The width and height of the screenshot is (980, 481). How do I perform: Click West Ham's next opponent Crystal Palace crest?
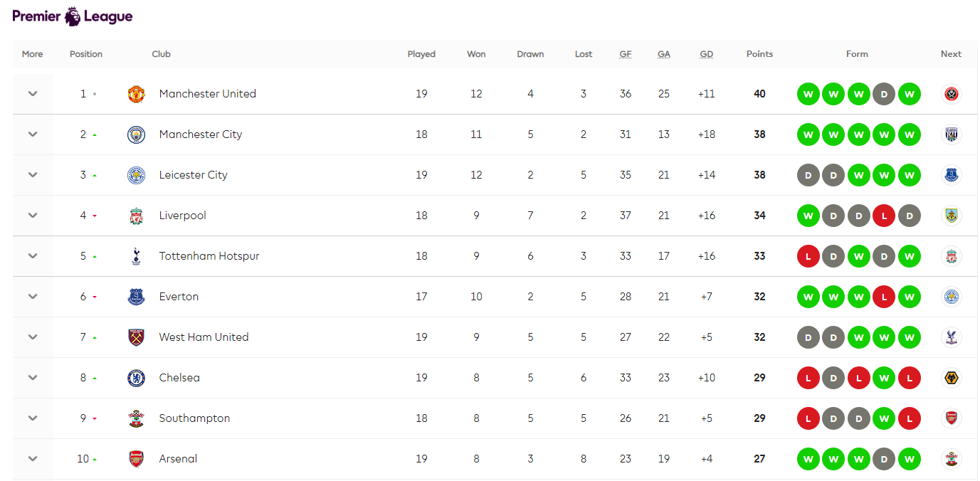951,337
